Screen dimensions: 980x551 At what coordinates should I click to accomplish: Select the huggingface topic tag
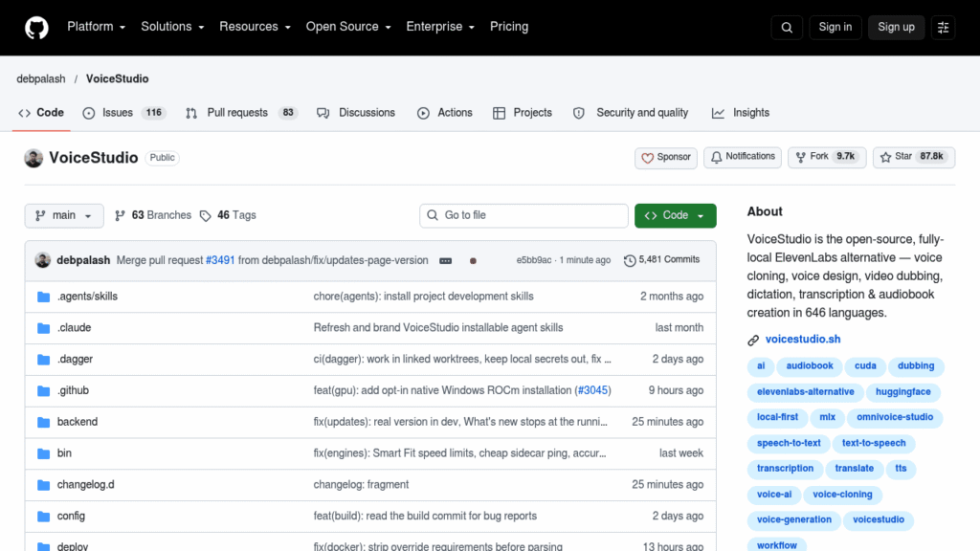902,392
